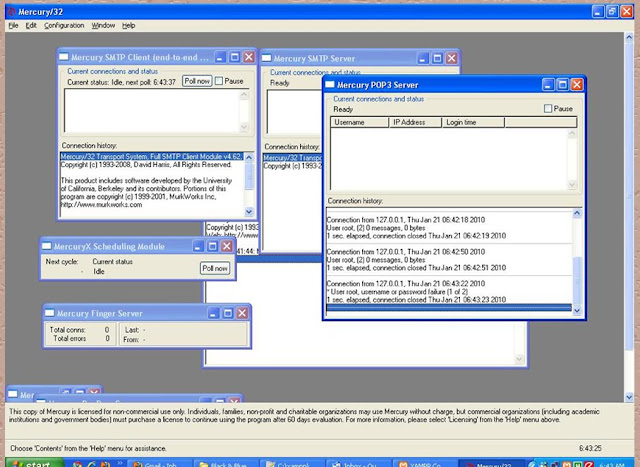Screen dimensions: 640x467
Task: Close the Mercury SMTP Client window
Action: [x=249, y=57]
